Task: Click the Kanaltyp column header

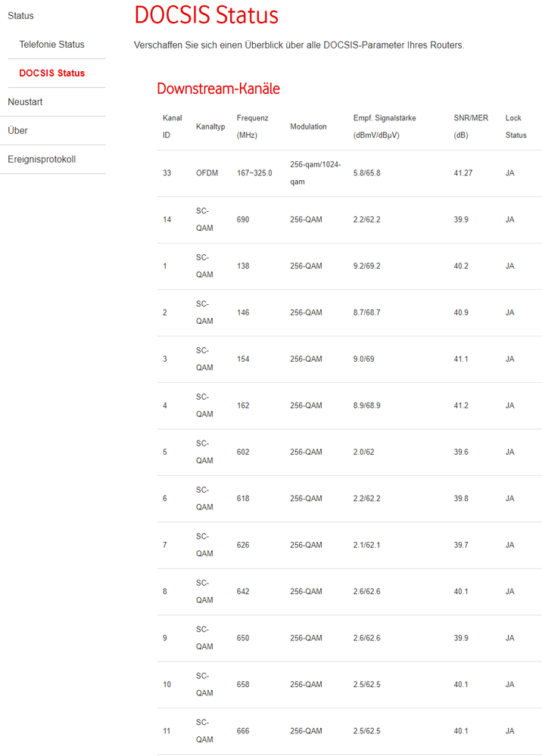Action: point(210,126)
